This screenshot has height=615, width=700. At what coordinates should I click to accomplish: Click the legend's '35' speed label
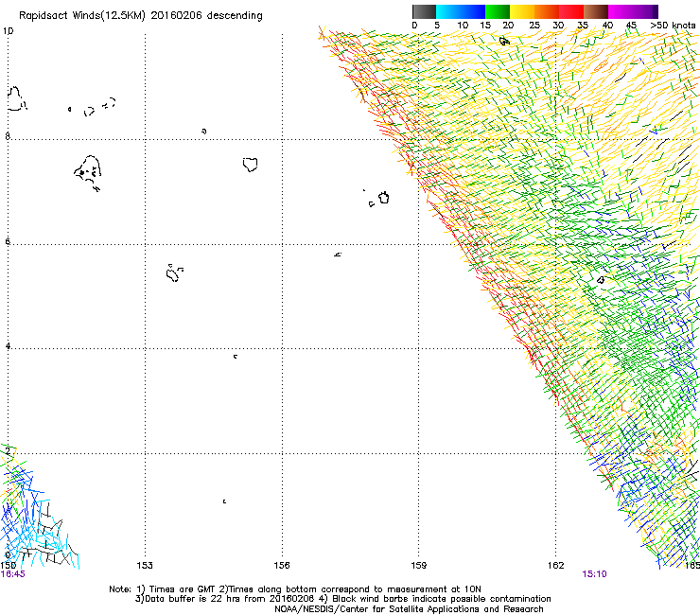[583, 26]
